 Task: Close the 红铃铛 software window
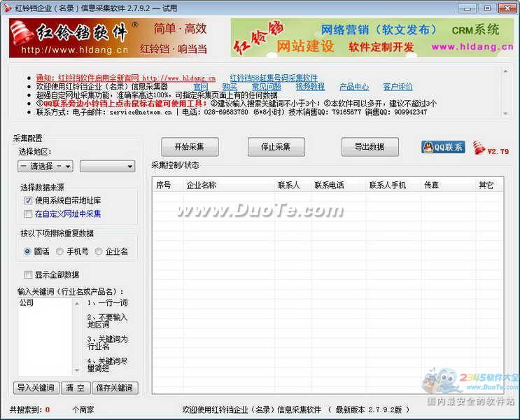pyautogui.click(x=507, y=8)
